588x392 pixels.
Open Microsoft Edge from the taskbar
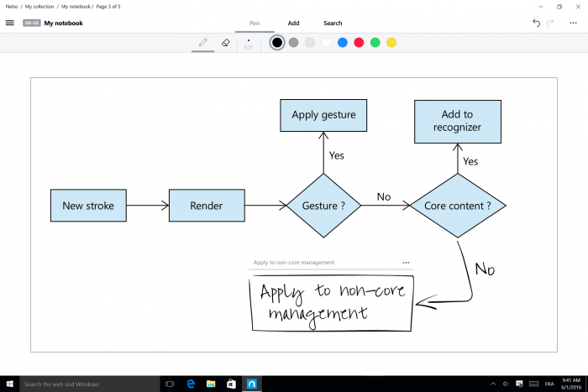pyautogui.click(x=191, y=384)
